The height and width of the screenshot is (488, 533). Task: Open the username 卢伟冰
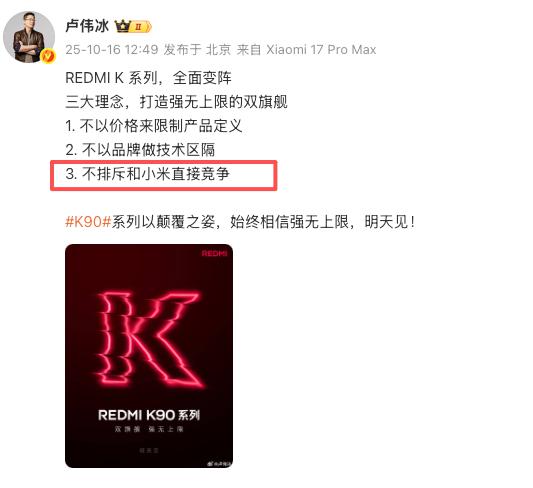pyautogui.click(x=87, y=26)
